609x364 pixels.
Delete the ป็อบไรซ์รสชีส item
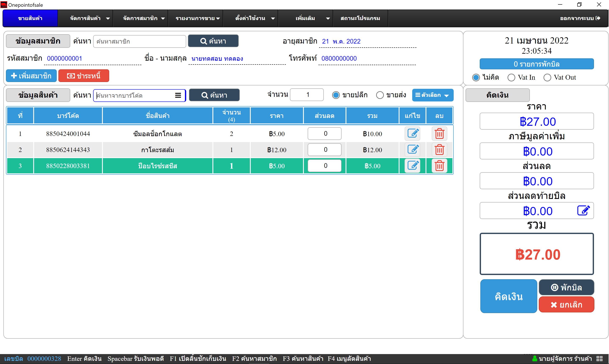439,166
